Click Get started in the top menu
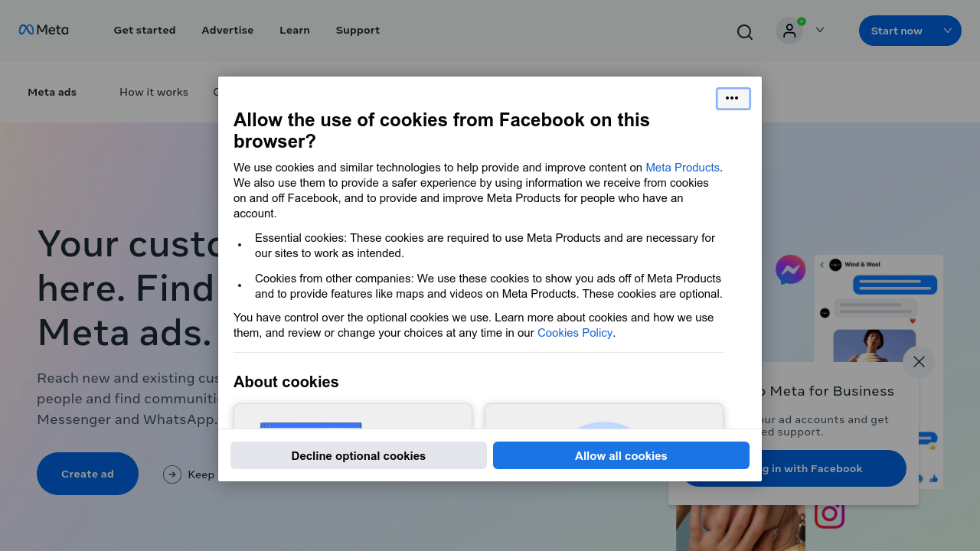 coord(144,30)
